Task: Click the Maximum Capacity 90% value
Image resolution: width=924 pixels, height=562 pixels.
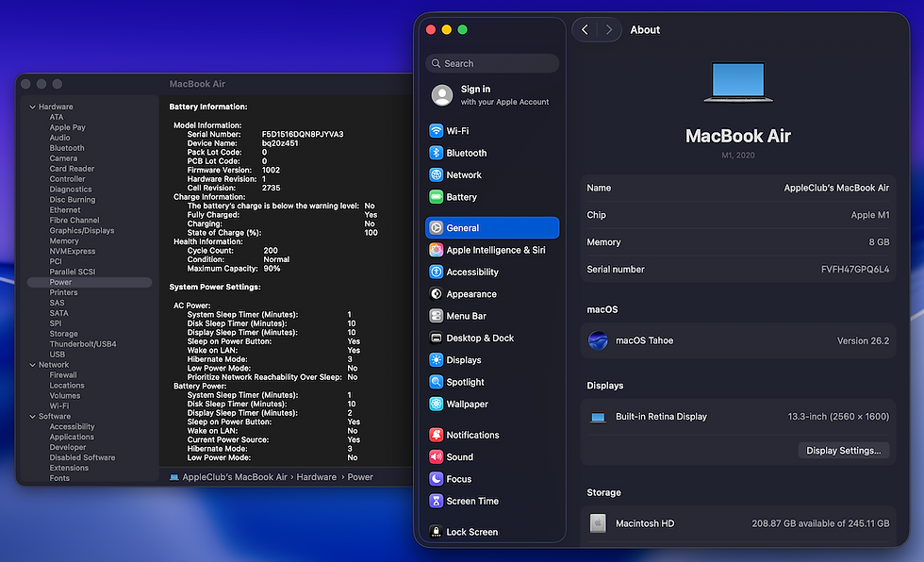Action: coord(272,269)
